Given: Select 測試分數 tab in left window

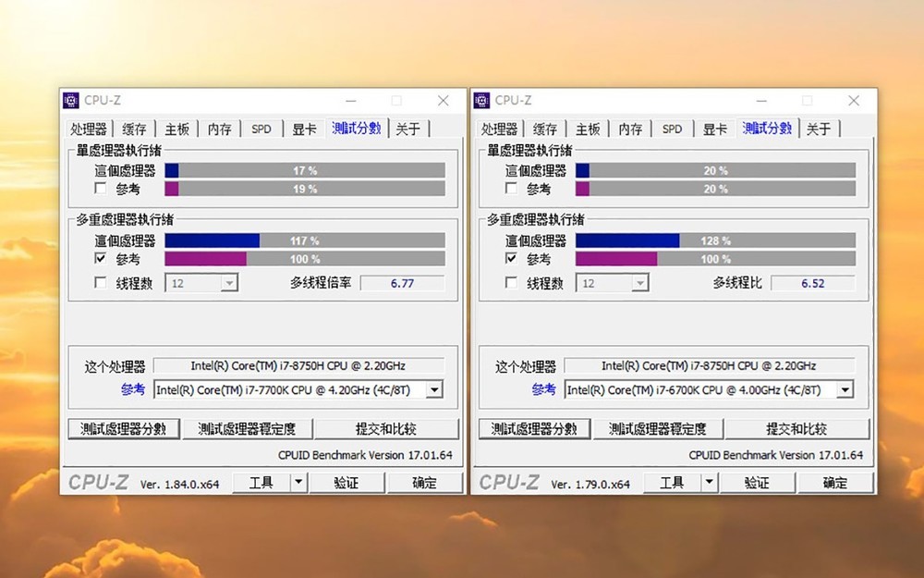Looking at the screenshot, I should tap(356, 128).
